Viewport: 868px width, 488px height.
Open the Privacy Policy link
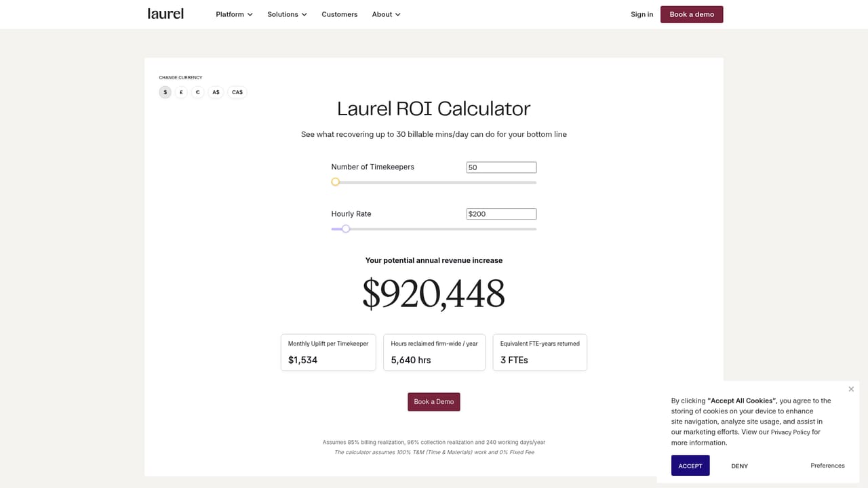790,432
